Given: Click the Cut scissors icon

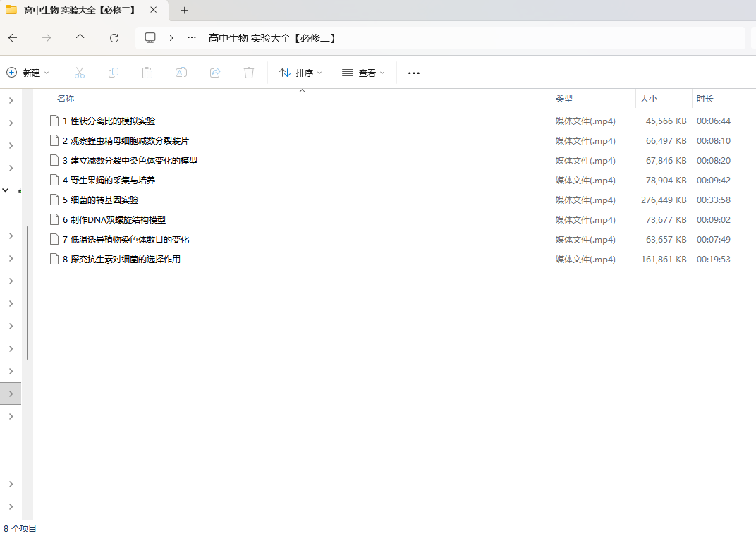Looking at the screenshot, I should [79, 73].
